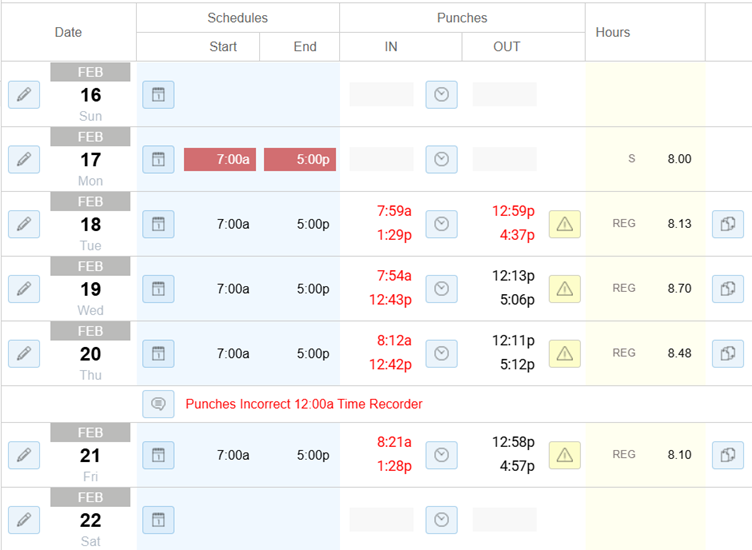Open the warning triangle on Feb 19
This screenshot has height=550, width=752.
point(564,289)
